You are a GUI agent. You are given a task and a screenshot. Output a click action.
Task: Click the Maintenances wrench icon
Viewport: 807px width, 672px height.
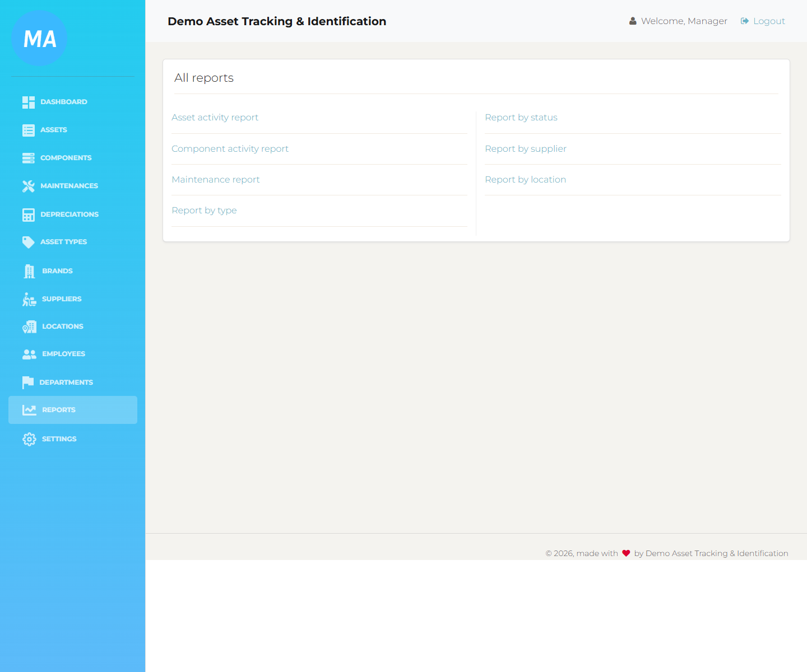[29, 186]
